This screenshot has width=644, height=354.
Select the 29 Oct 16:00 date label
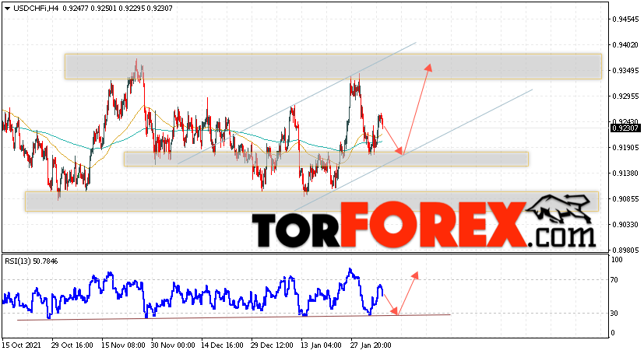point(72,345)
